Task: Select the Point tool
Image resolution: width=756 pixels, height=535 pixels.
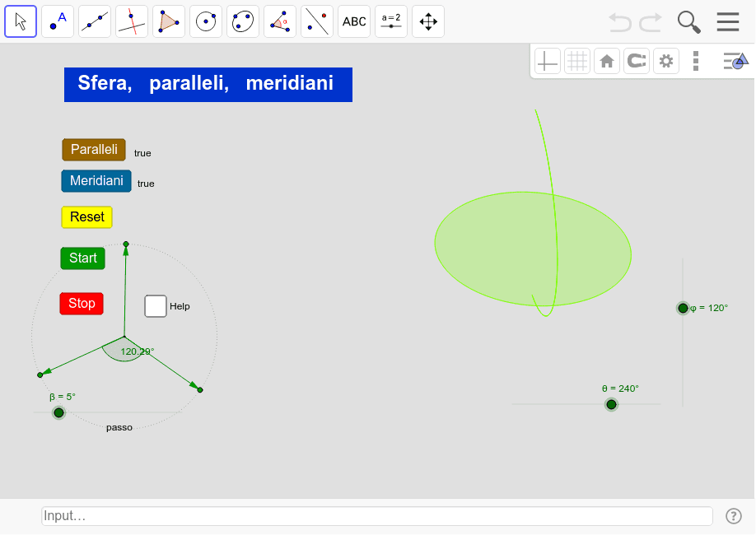Action: click(x=58, y=21)
